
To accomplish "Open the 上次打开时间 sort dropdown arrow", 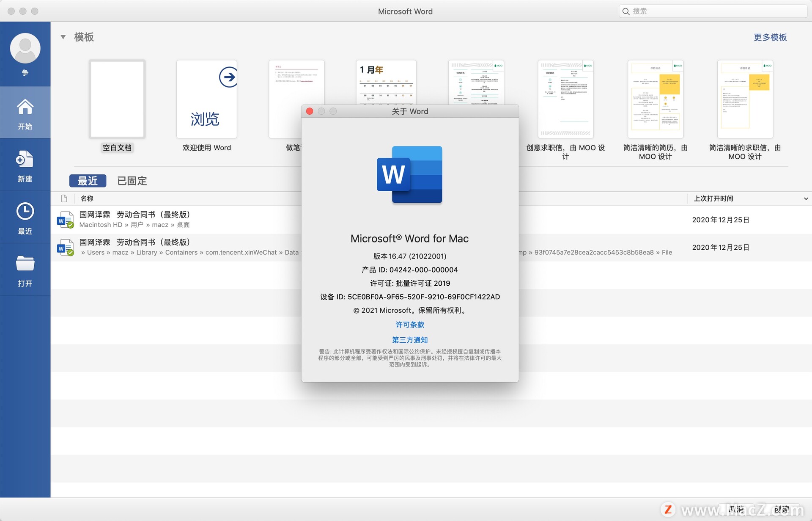I will click(x=806, y=198).
